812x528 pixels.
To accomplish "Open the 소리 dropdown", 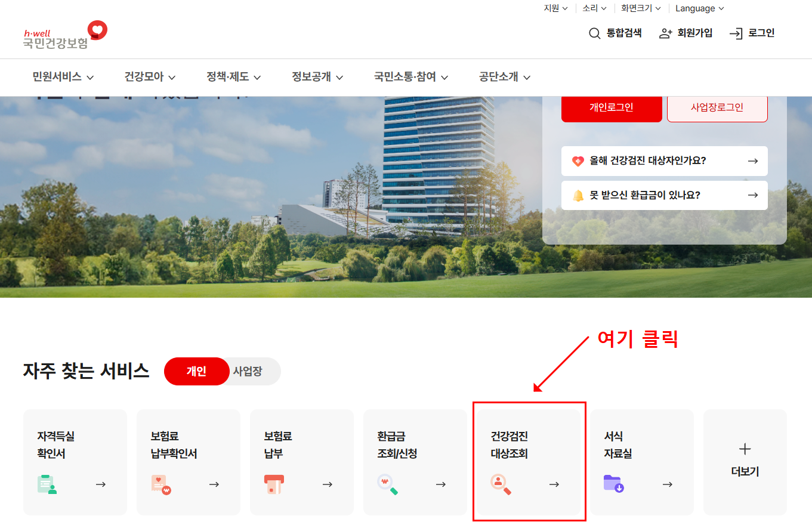I will [x=594, y=8].
